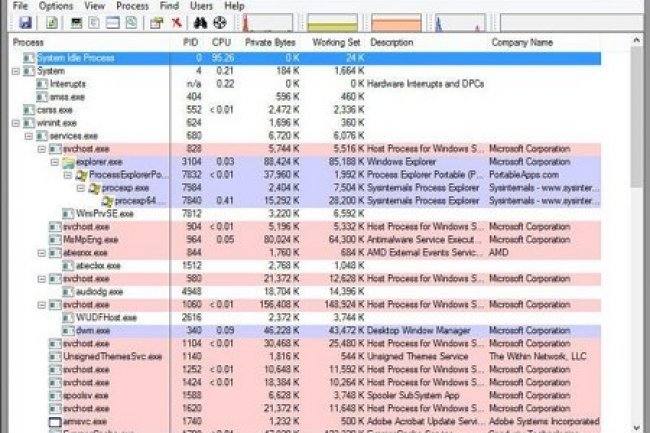Click the Company Name column header

(521, 43)
